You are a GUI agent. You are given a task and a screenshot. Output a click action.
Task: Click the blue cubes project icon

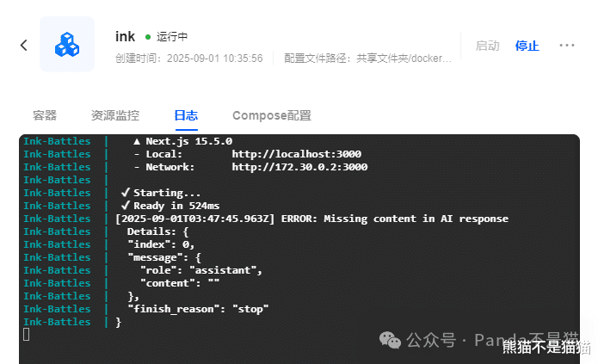coord(66,45)
